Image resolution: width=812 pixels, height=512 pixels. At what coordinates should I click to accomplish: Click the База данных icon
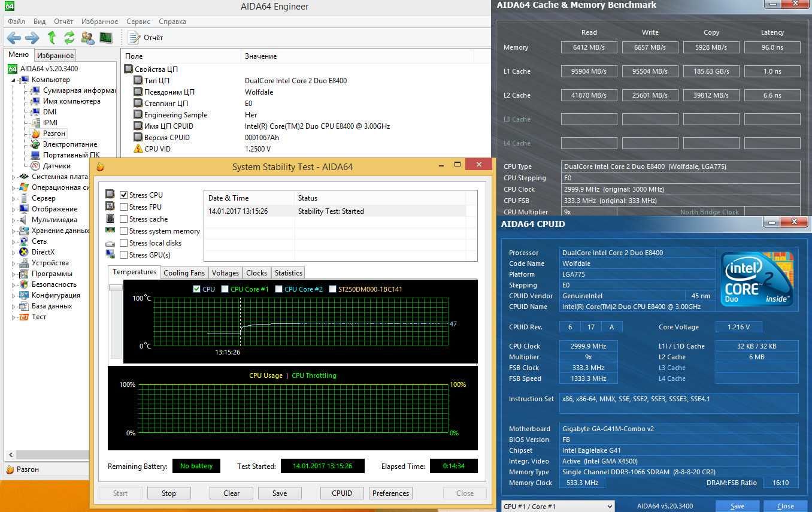coord(24,306)
